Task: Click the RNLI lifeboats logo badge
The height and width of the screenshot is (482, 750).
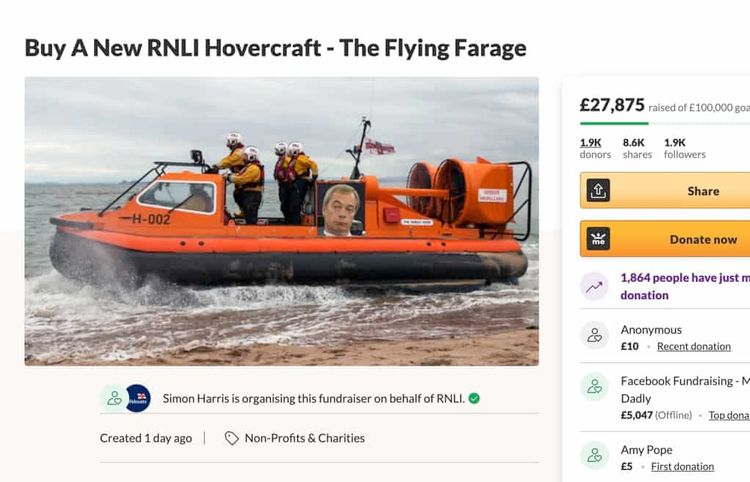Action: (138, 398)
